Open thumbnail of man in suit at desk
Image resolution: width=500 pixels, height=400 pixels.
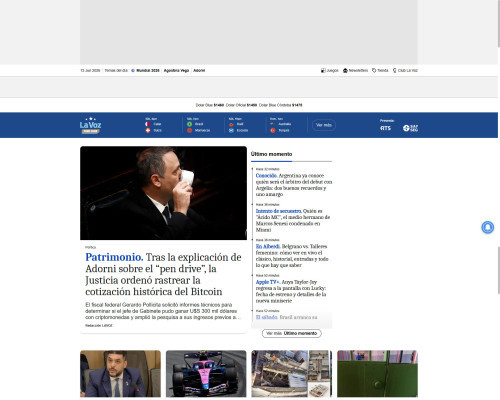(x=120, y=374)
